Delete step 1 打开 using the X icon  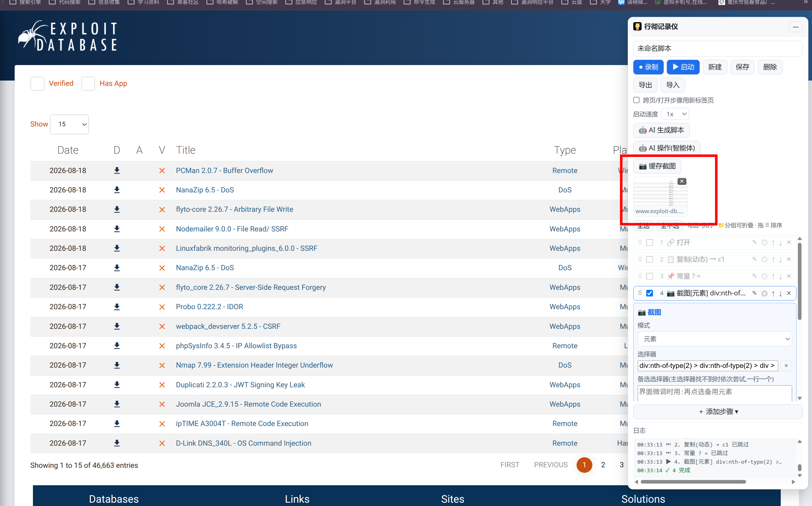tap(788, 242)
